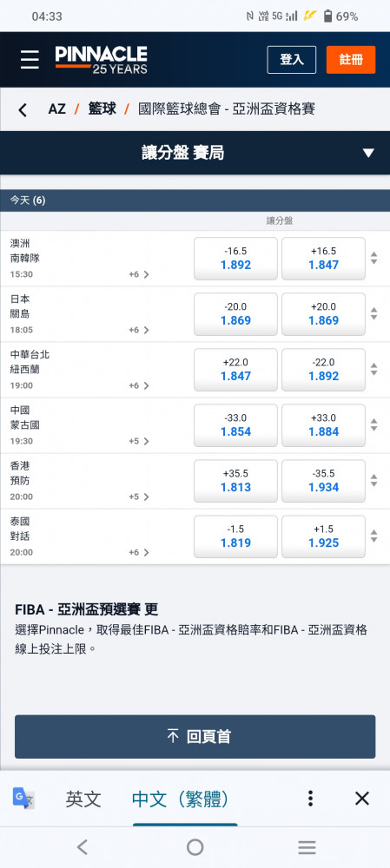
Task: Open the hamburger menu icon
Action: (x=30, y=60)
